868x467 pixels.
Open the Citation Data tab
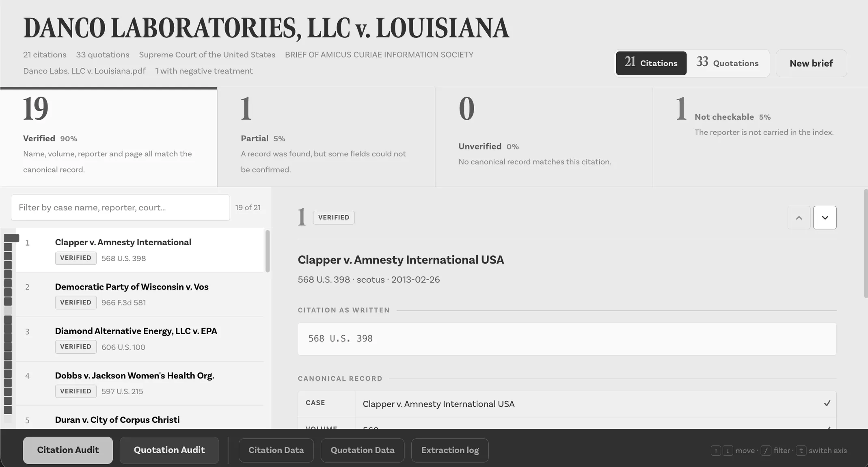tap(276, 450)
